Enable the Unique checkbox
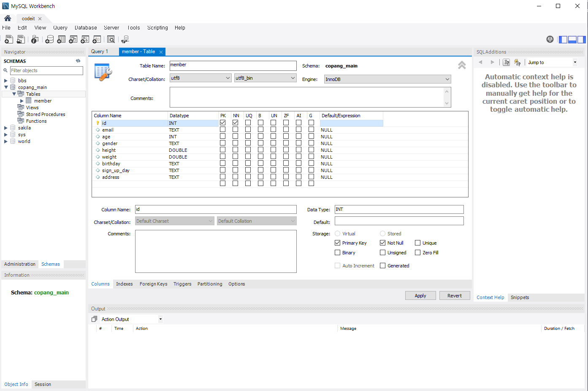This screenshot has height=391, width=588. [417, 243]
